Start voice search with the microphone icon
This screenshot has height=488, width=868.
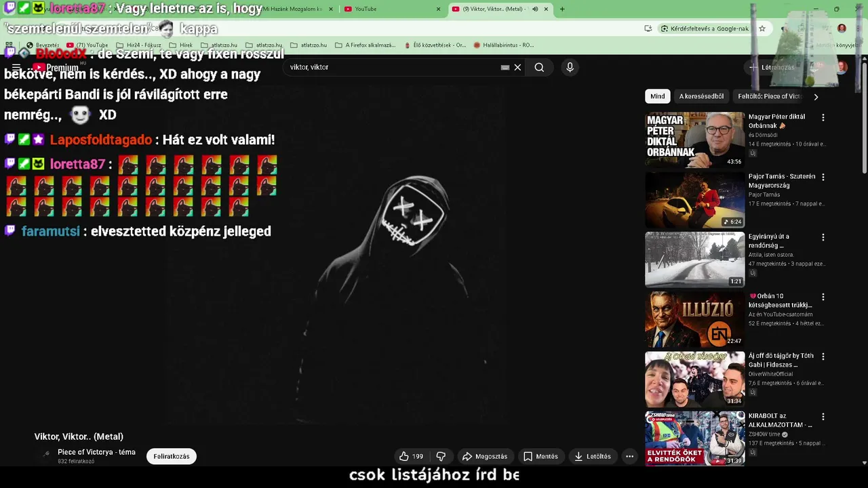pyautogui.click(x=570, y=67)
